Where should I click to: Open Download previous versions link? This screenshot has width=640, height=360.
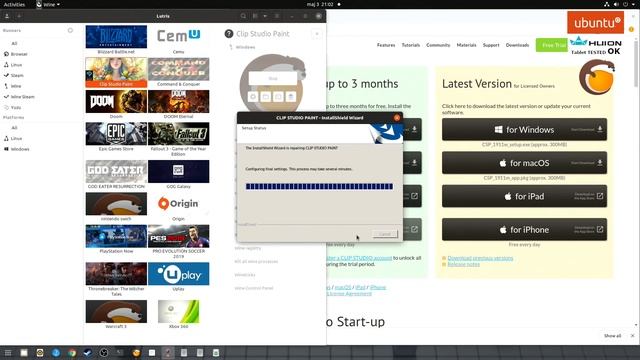480,258
